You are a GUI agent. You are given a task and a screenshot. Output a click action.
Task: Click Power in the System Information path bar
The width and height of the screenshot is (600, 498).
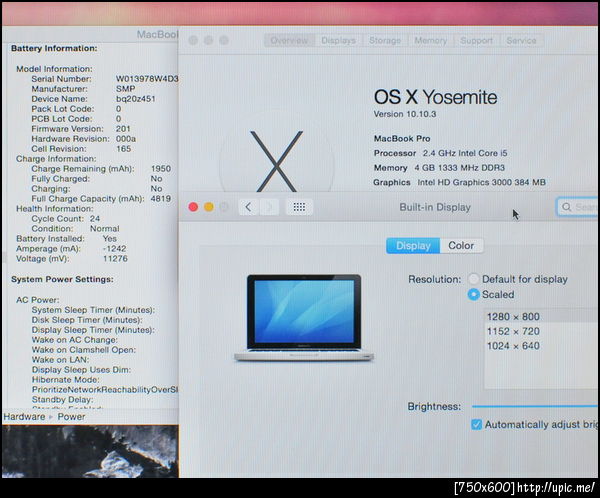point(71,416)
